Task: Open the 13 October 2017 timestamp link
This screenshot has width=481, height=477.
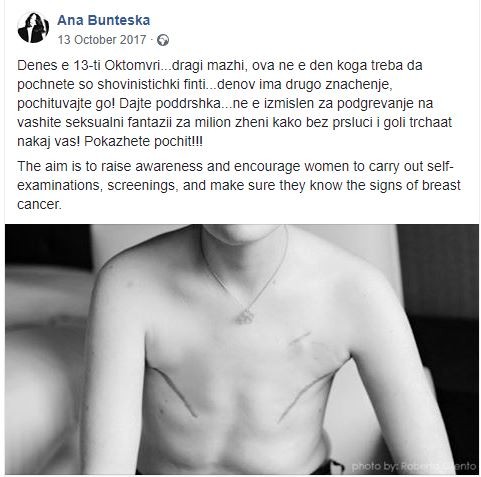Action: click(x=102, y=40)
